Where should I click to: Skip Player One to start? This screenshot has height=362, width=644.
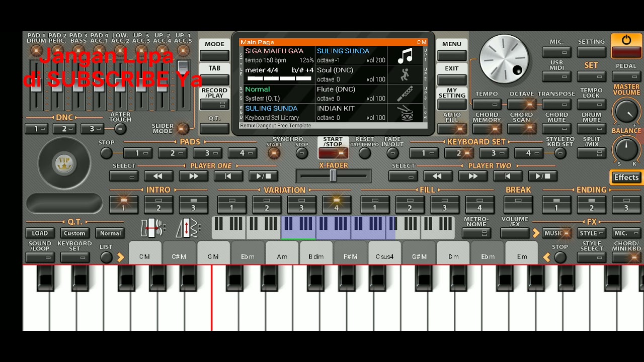click(228, 176)
